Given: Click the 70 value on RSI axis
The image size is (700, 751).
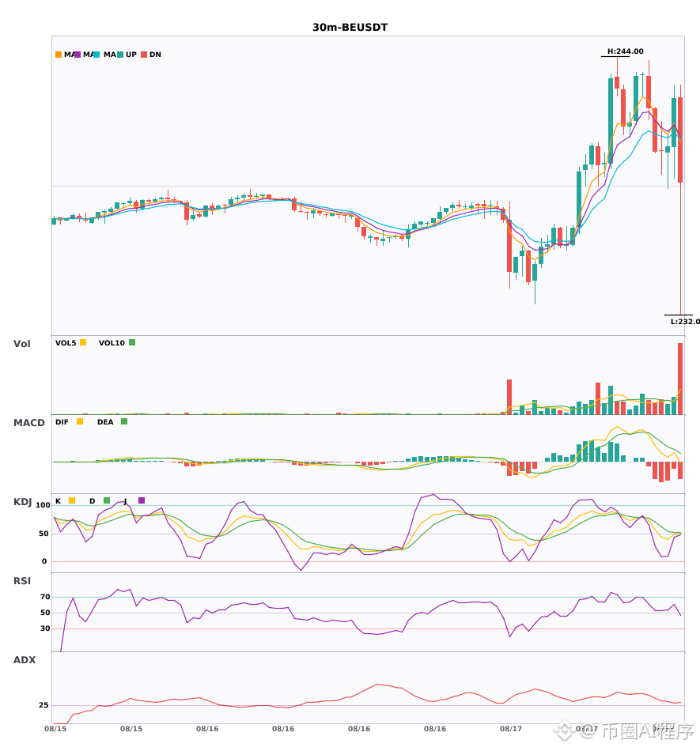Looking at the screenshot, I should [x=45, y=597].
